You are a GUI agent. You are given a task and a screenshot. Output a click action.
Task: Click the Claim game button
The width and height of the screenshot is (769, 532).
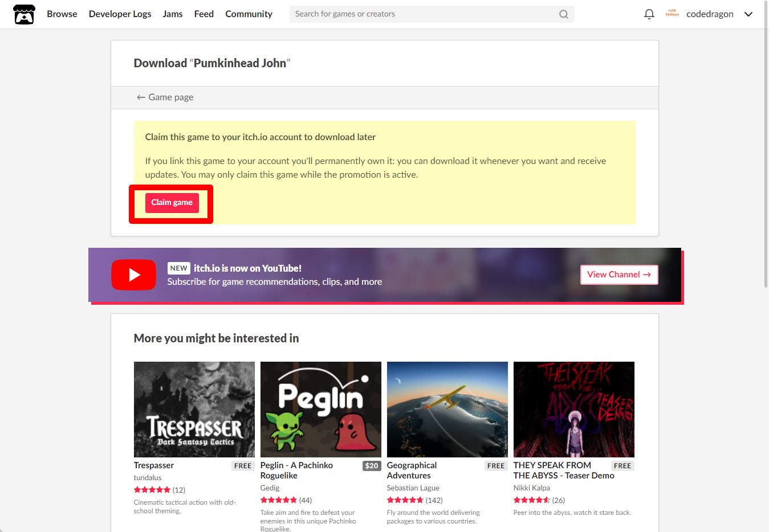(x=172, y=203)
